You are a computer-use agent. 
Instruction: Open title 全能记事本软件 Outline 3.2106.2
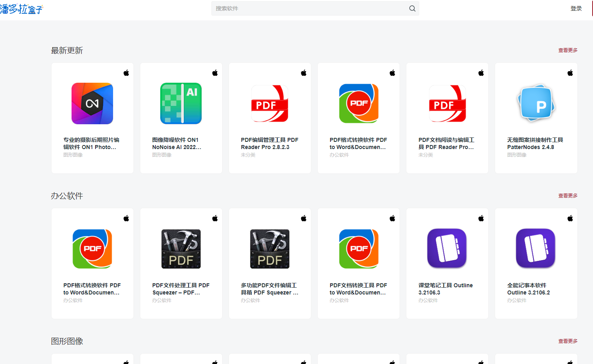click(529, 289)
